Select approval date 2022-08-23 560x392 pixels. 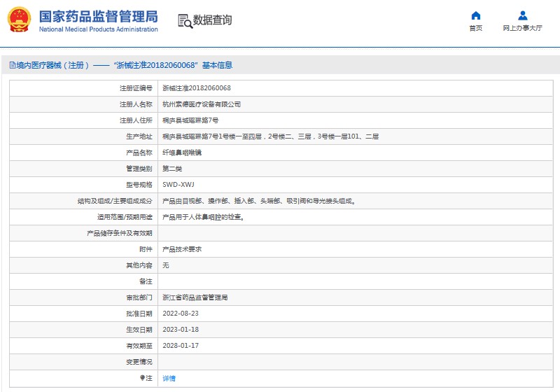coord(181,314)
